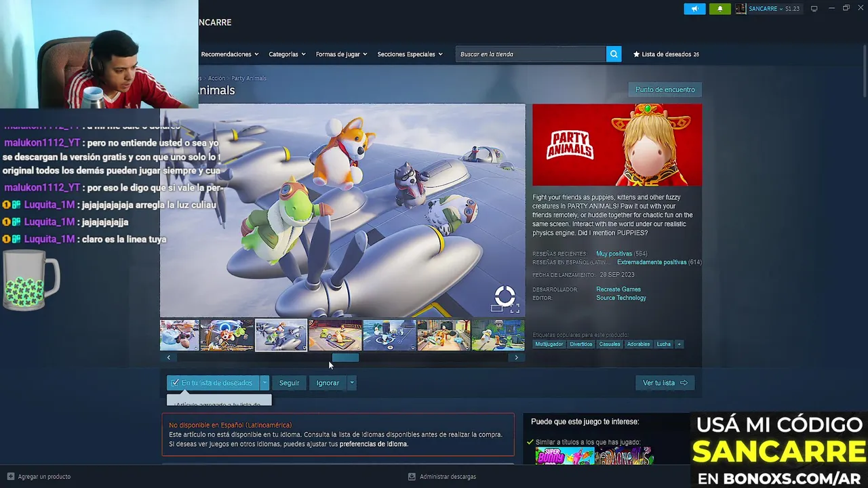Click the SANCARRE profile avatar
This screenshot has width=868, height=488.
coord(741,9)
